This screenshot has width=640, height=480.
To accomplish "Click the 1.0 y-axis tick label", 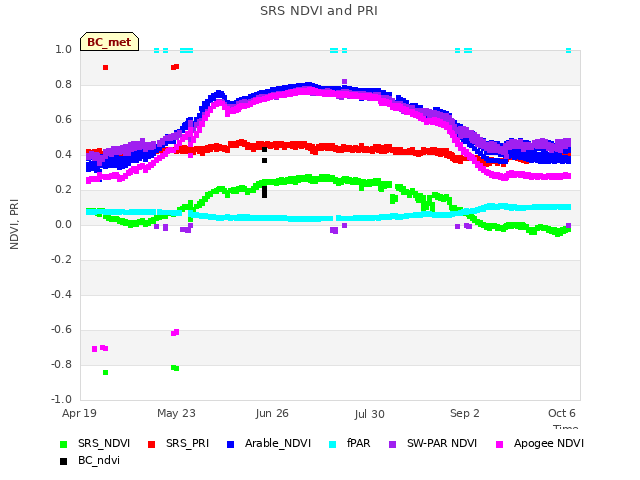I will click(x=63, y=49).
